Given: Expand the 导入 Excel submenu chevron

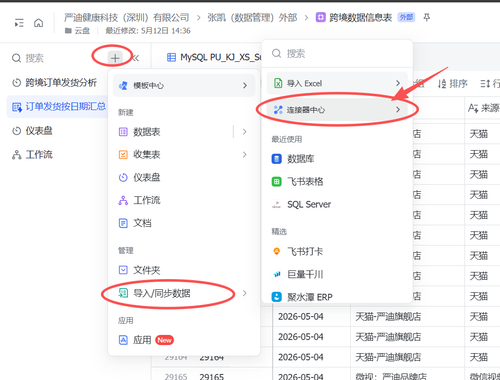Looking at the screenshot, I should [x=398, y=83].
